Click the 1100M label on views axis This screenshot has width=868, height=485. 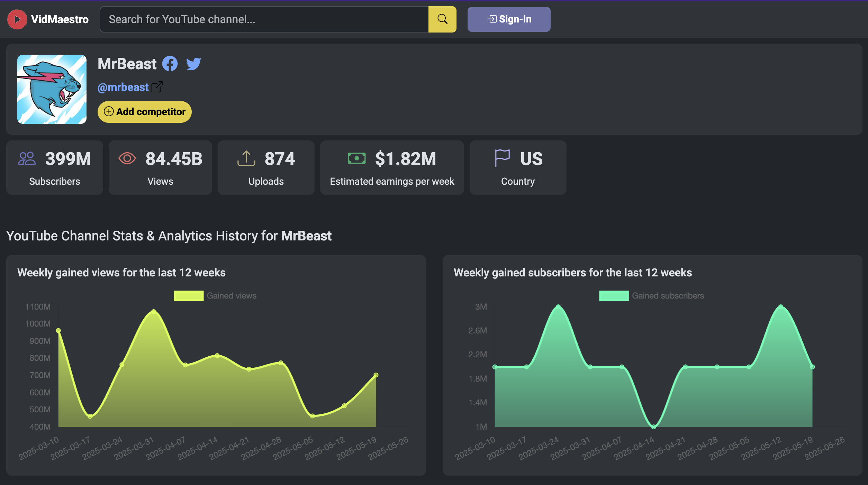pos(38,306)
